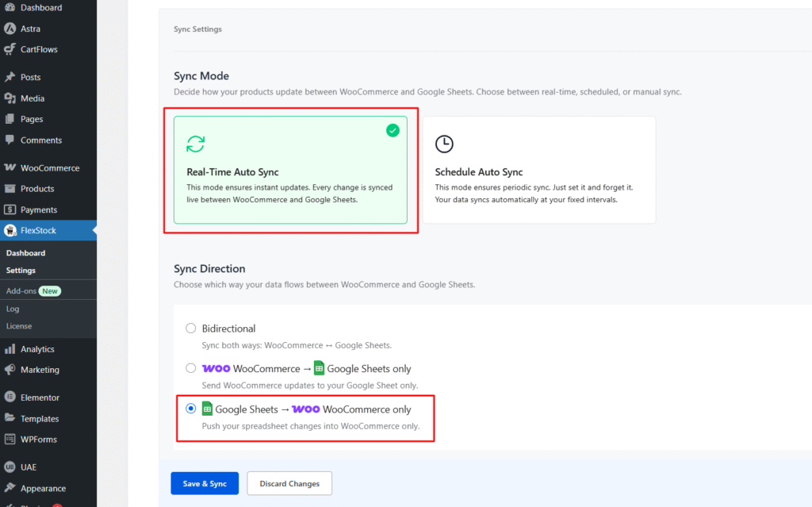Click the clock icon for Schedule Auto Sync
This screenshot has height=507, width=812.
tap(444, 144)
